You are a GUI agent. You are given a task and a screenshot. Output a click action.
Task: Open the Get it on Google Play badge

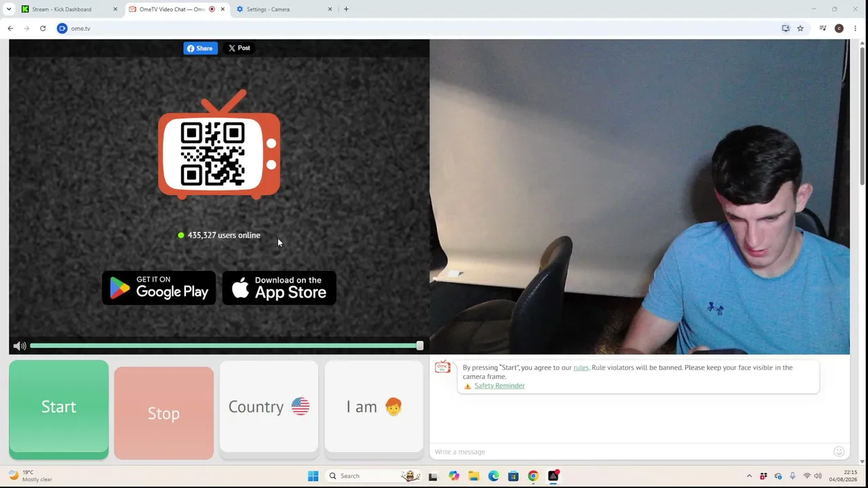[x=159, y=288]
